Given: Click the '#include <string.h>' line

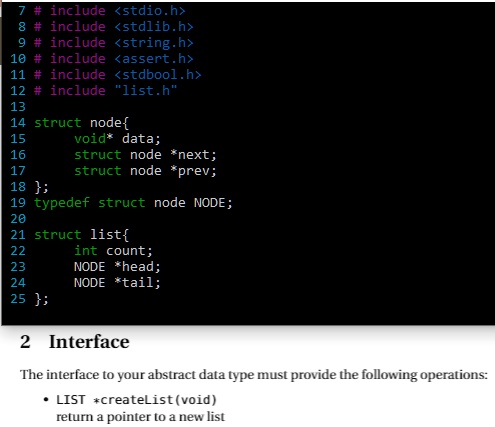Looking at the screenshot, I should click(114, 43).
